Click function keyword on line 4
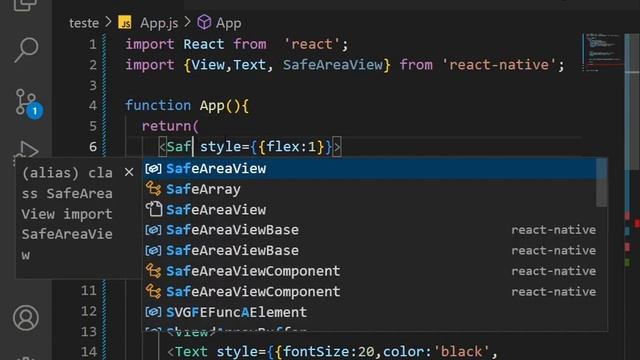Image resolution: width=640 pixels, height=360 pixels. [x=158, y=105]
